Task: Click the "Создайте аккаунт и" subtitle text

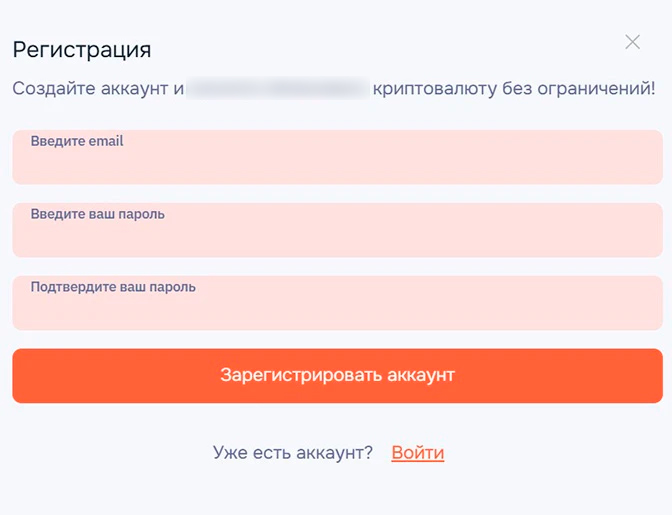Action: tap(98, 89)
